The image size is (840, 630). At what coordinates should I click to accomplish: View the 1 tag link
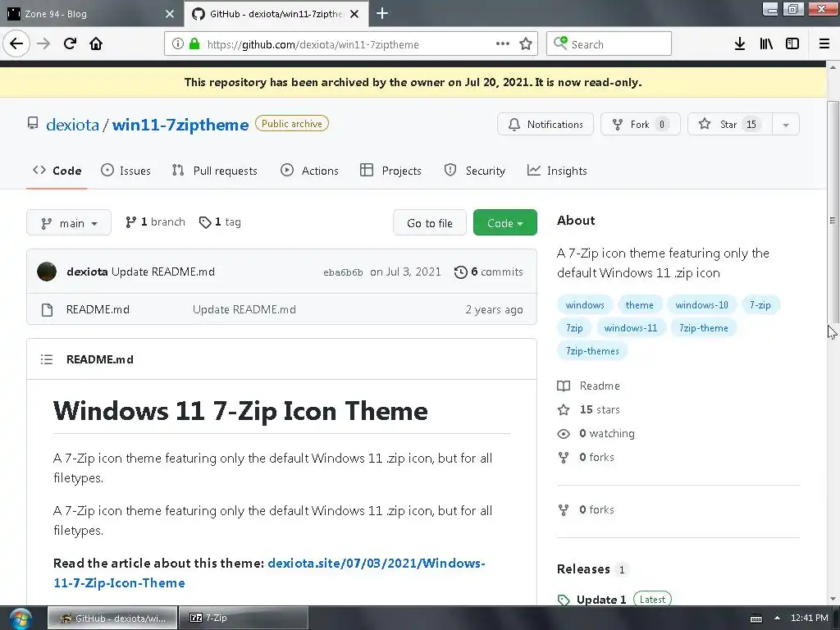tap(220, 221)
